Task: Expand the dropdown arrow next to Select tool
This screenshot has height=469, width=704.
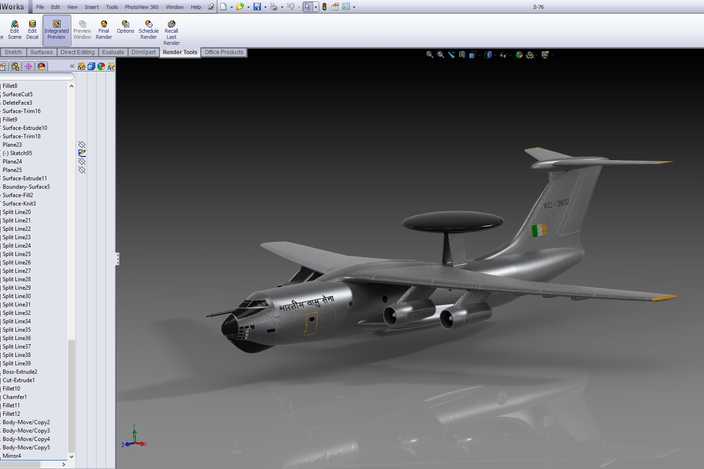Action: click(315, 7)
